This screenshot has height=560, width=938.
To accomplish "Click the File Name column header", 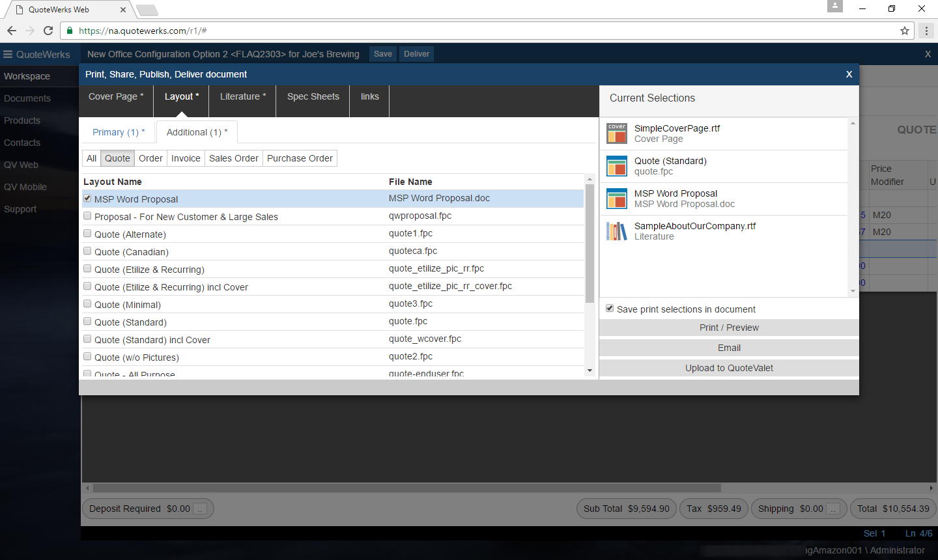I will point(410,182).
